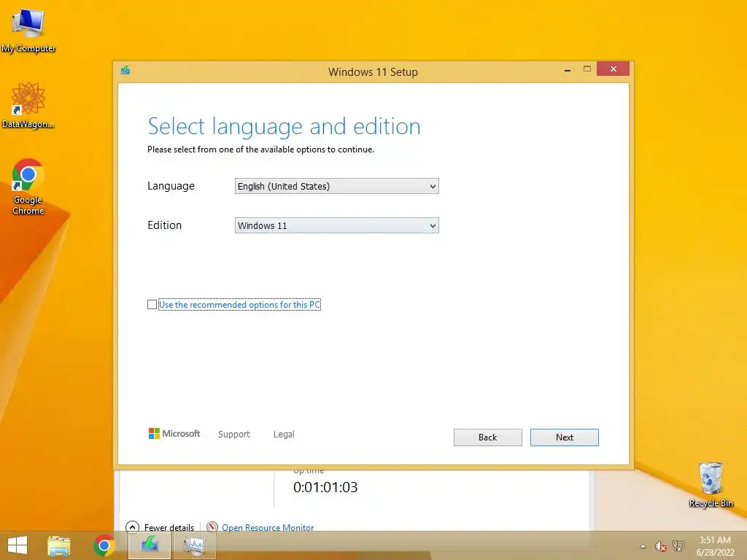Select the Recycle Bin desktop icon
This screenshot has height=560, width=747.
[711, 485]
